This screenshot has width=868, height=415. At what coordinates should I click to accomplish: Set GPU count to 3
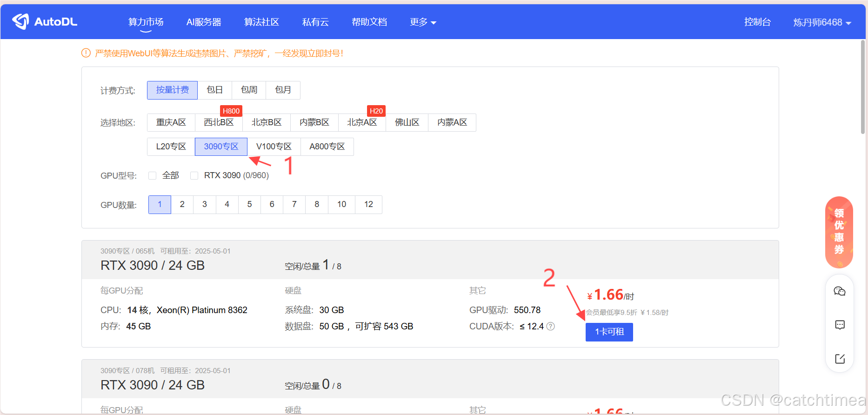click(205, 205)
